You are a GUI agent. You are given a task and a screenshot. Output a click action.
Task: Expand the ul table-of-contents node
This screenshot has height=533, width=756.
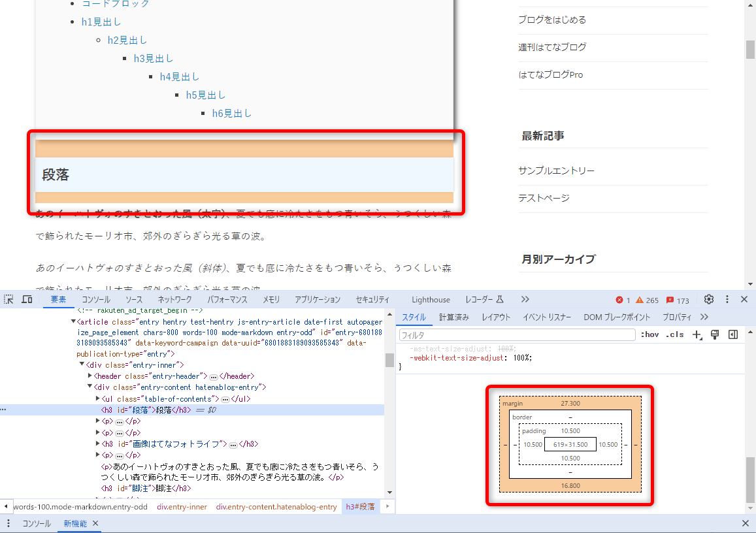98,398
